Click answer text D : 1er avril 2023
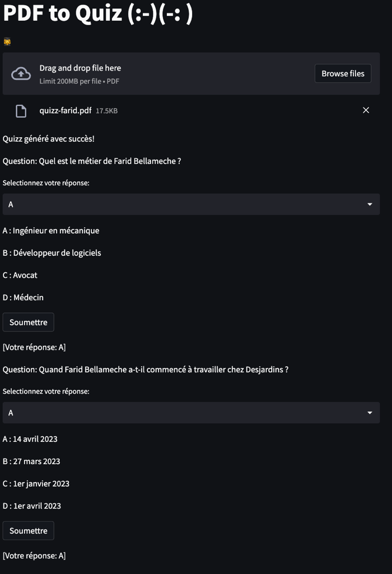The width and height of the screenshot is (392, 574). tap(32, 506)
